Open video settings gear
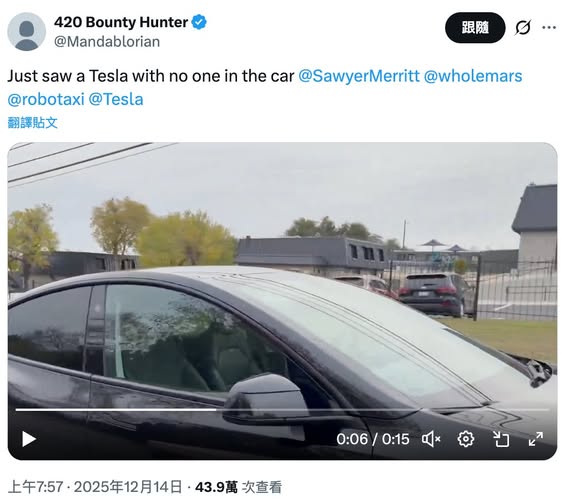The width and height of the screenshot is (565, 503). [466, 439]
